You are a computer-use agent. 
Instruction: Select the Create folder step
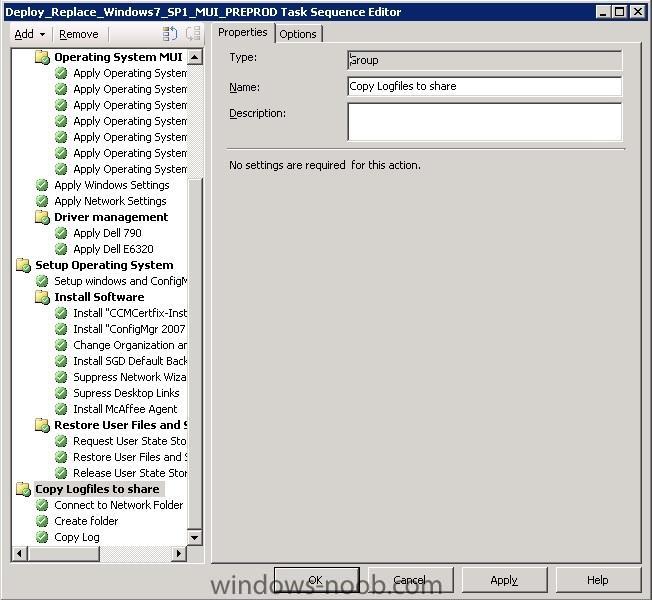tap(86, 521)
